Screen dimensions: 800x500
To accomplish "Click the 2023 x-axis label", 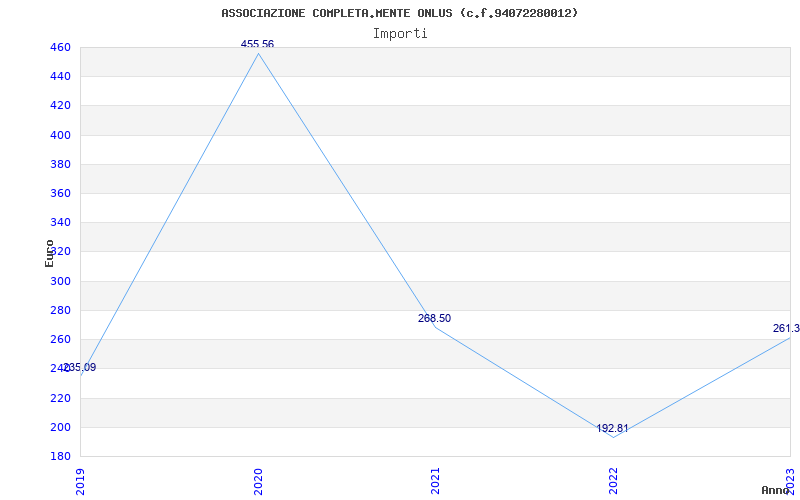I will pyautogui.click(x=790, y=481).
